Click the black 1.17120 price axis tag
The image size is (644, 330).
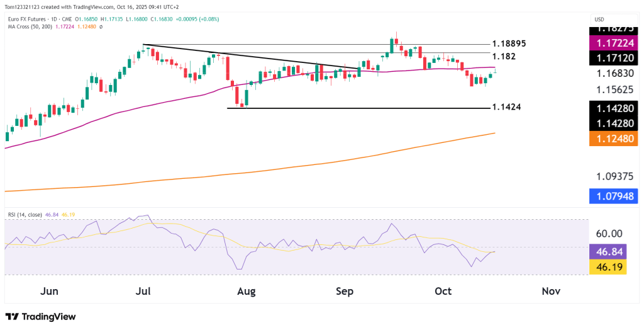pyautogui.click(x=616, y=59)
